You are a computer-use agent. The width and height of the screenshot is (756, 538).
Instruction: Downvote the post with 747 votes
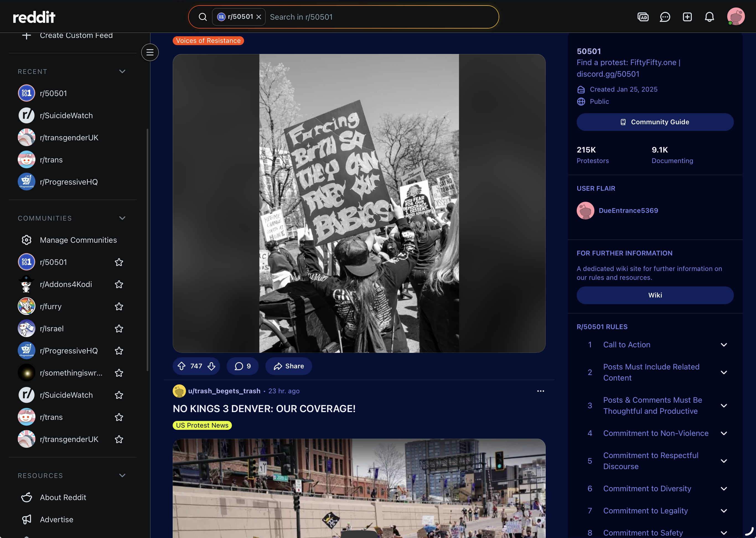(x=211, y=366)
